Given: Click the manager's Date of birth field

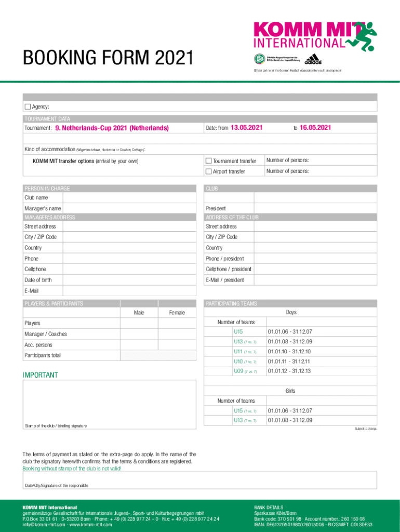Looking at the screenshot, I should click(129, 280).
